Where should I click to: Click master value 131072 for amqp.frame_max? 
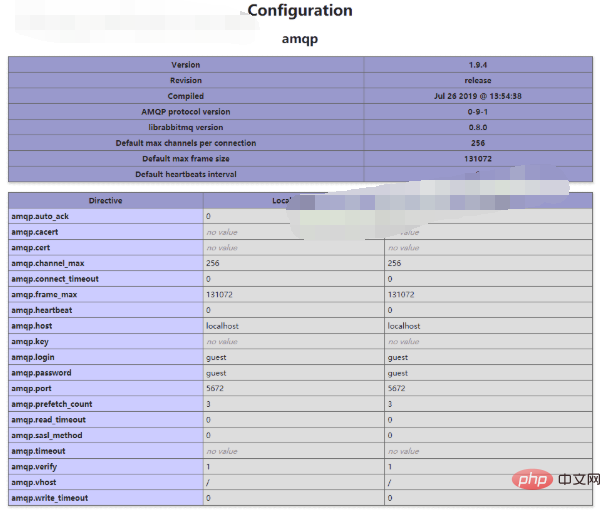point(401,295)
